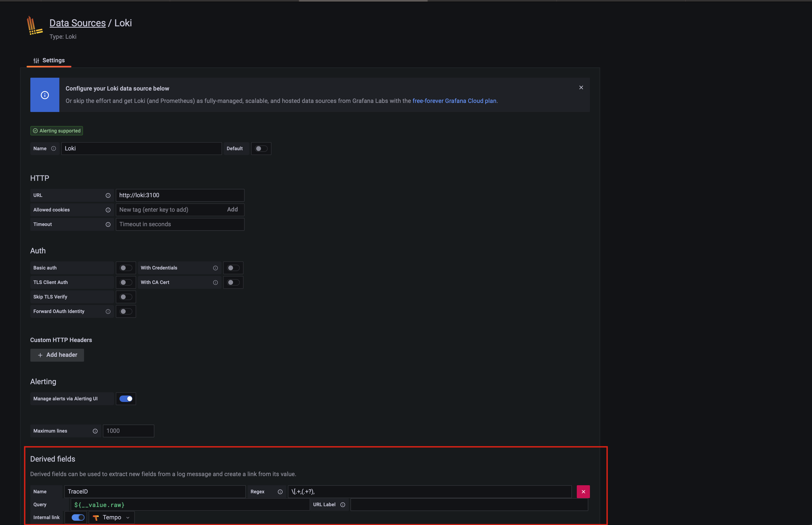Go back to Data Sources breadcrumb
Viewport: 812px width, 525px height.
pyautogui.click(x=77, y=23)
